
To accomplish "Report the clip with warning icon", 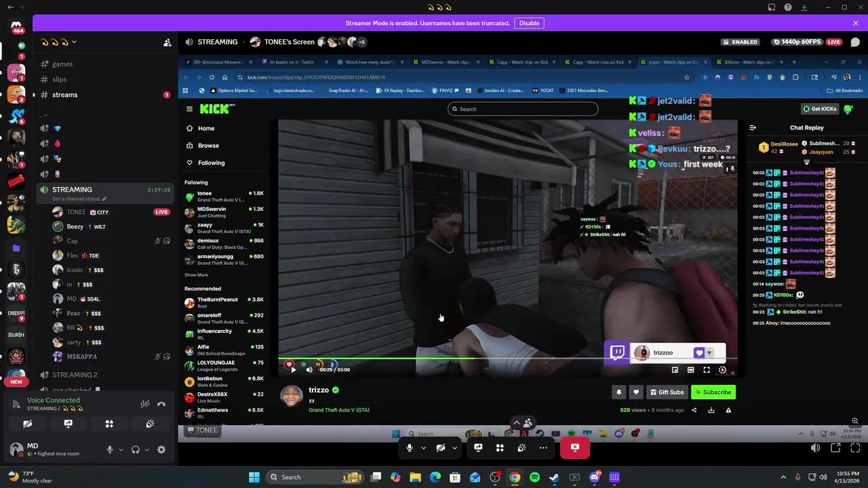I will tap(728, 410).
